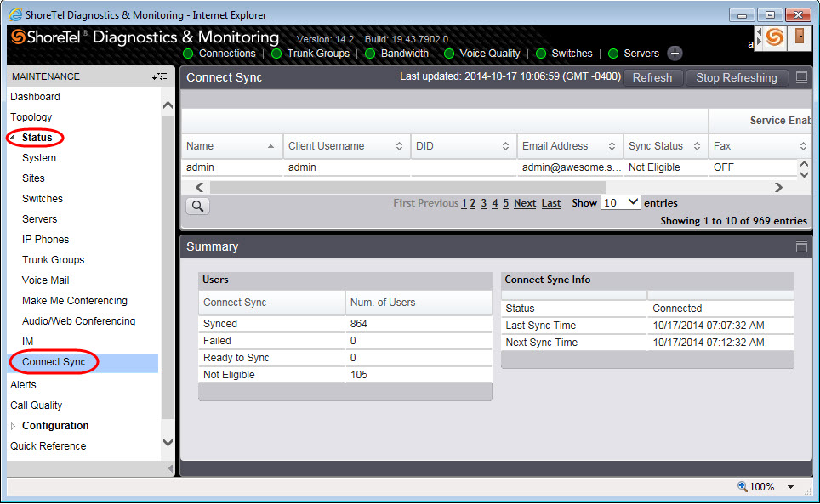This screenshot has width=820, height=504.
Task: Open Alerts in maintenance menu
Action: pos(23,384)
